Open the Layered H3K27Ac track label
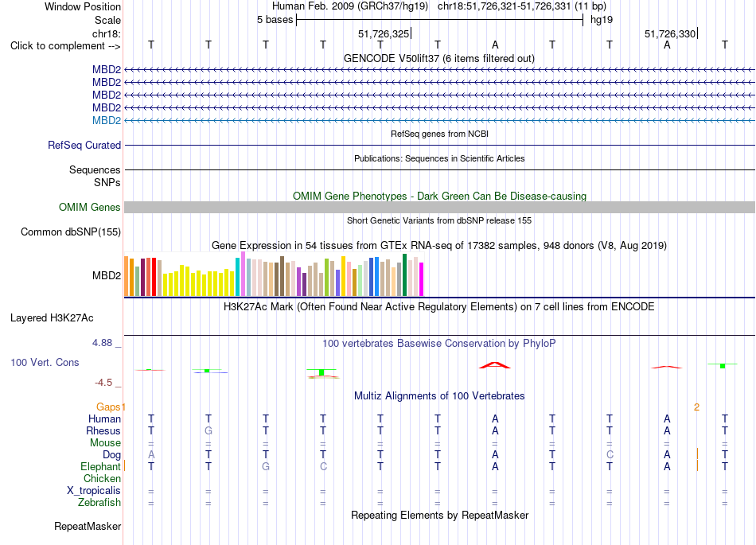Screen dimensions: 756x545 pyautogui.click(x=52, y=318)
